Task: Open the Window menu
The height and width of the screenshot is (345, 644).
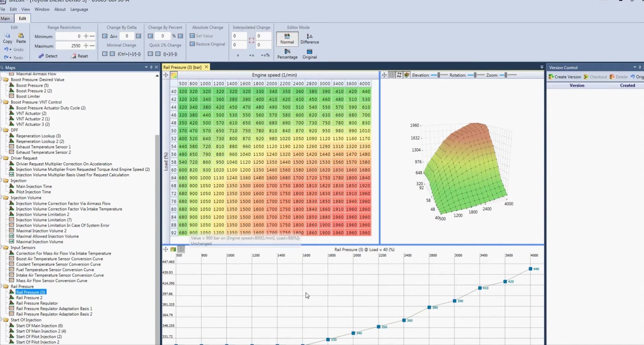Action: click(x=42, y=9)
